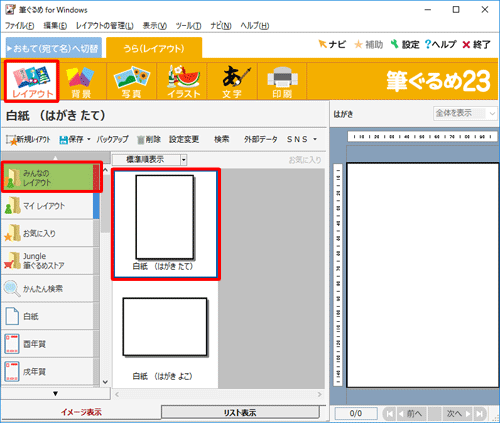Open マイ レイアウト folder in sidebar
Screen dimensions: 500x423
tap(47, 206)
